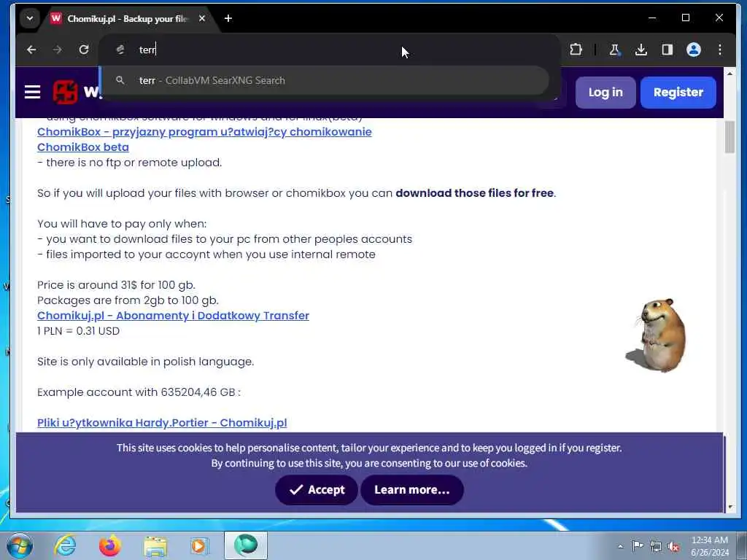Open the Action Center flag icon
Screen dimensions: 747x560
click(x=638, y=545)
